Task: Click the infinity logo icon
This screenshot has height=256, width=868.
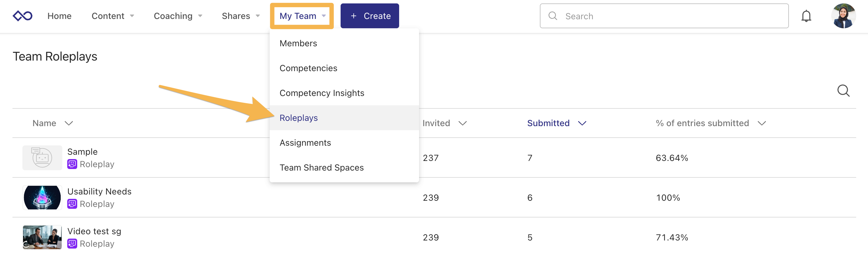Action: click(22, 16)
